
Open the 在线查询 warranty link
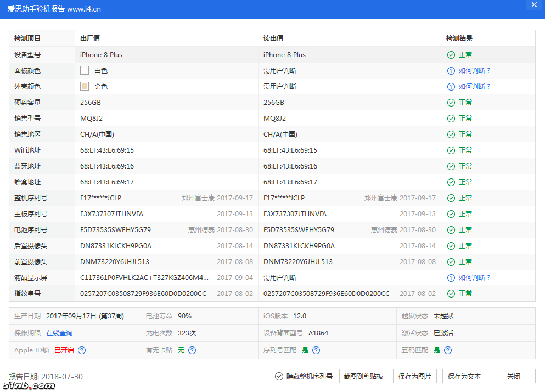(59, 333)
